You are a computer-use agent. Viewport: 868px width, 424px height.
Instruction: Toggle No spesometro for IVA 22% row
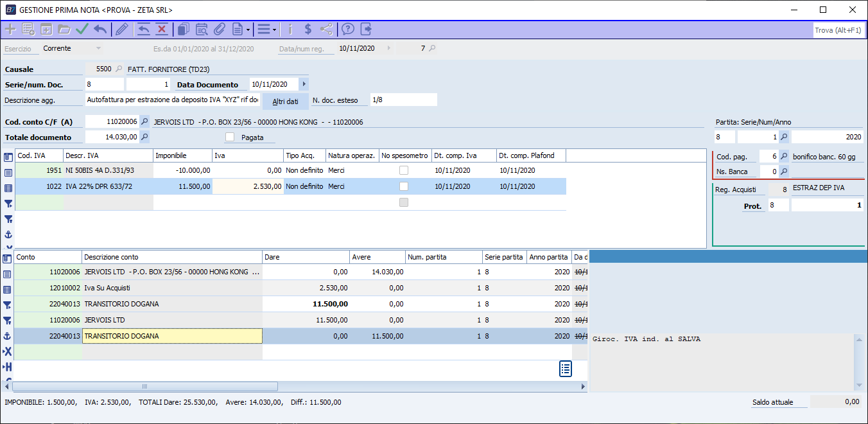tap(404, 186)
